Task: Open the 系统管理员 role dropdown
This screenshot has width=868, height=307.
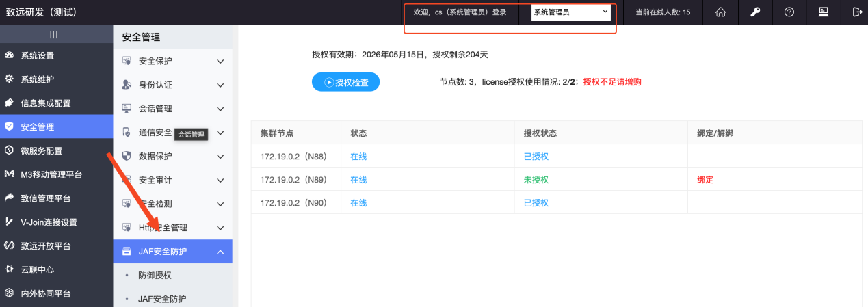Action: 570,12
